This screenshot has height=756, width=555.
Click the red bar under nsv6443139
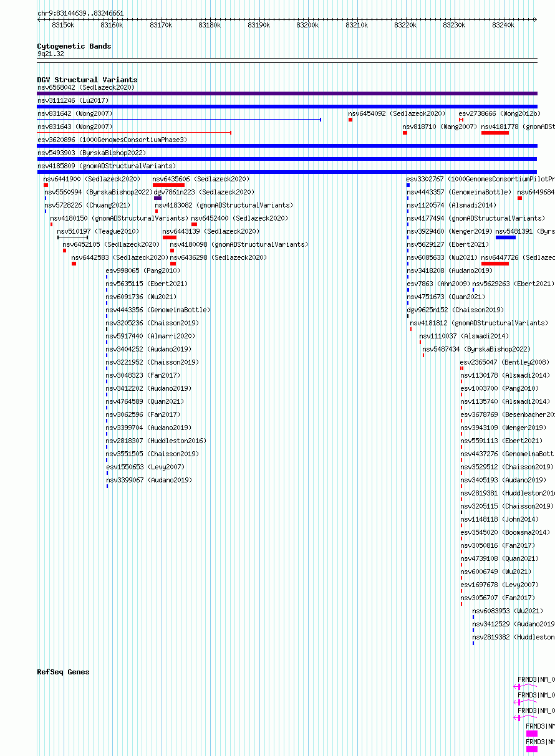(x=170, y=237)
